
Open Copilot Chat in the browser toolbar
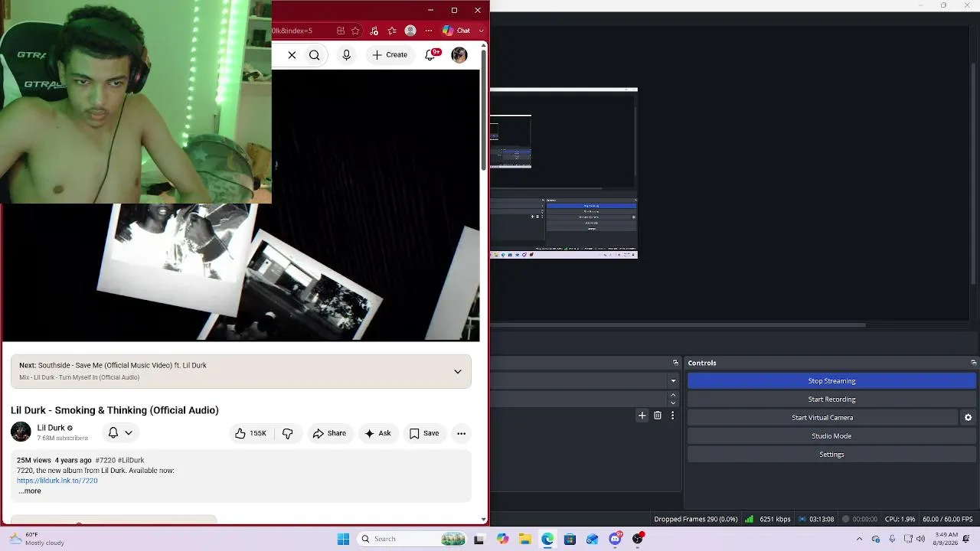point(456,31)
